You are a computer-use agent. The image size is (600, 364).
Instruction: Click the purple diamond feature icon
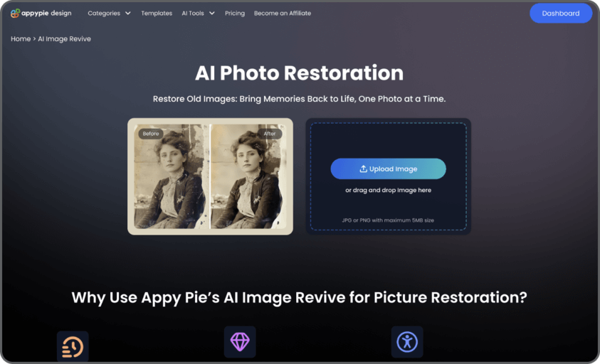click(x=240, y=342)
